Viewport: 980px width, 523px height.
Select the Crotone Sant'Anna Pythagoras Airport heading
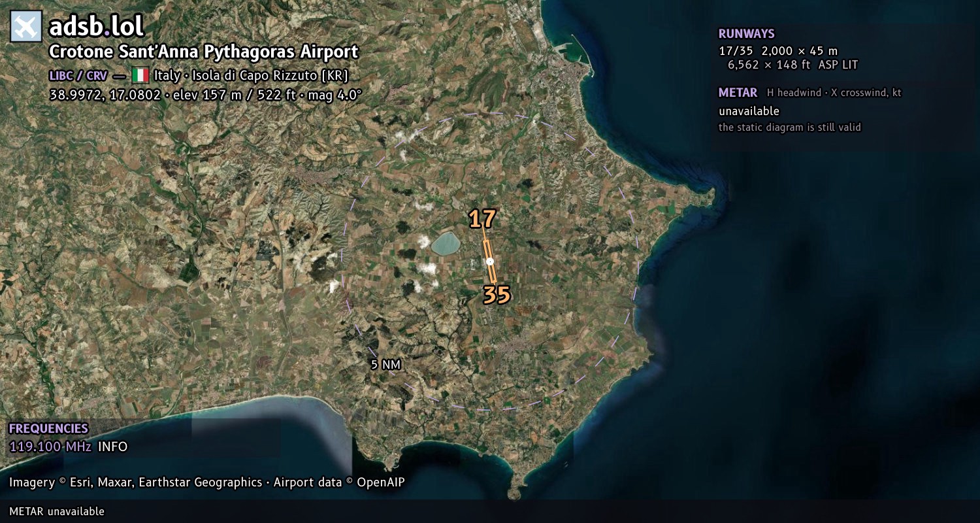204,52
